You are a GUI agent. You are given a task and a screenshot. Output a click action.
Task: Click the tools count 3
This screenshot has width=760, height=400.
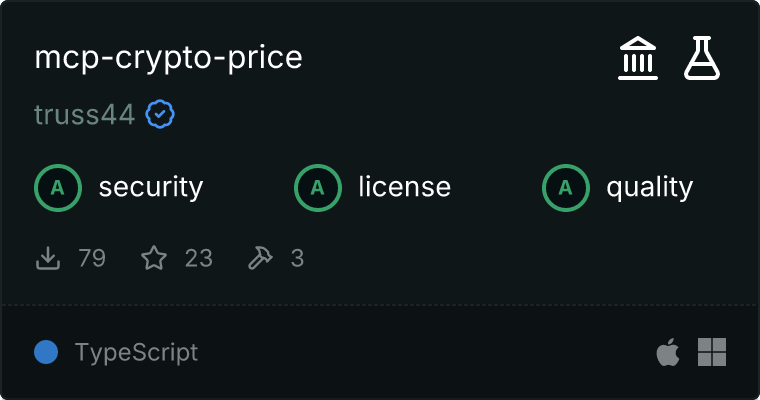(x=297, y=259)
